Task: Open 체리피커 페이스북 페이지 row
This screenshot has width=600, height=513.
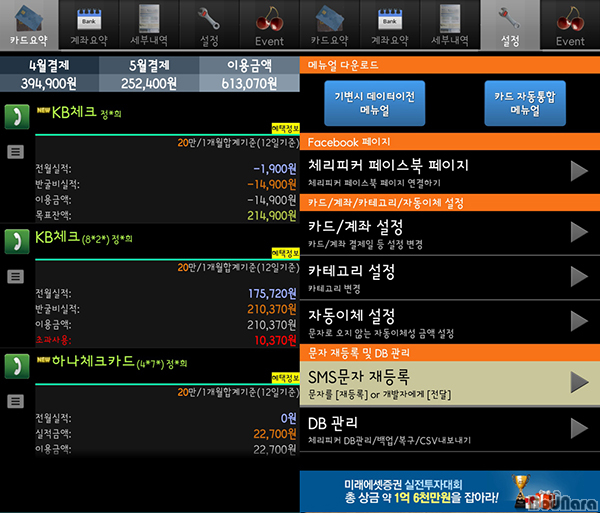Action: coord(450,172)
